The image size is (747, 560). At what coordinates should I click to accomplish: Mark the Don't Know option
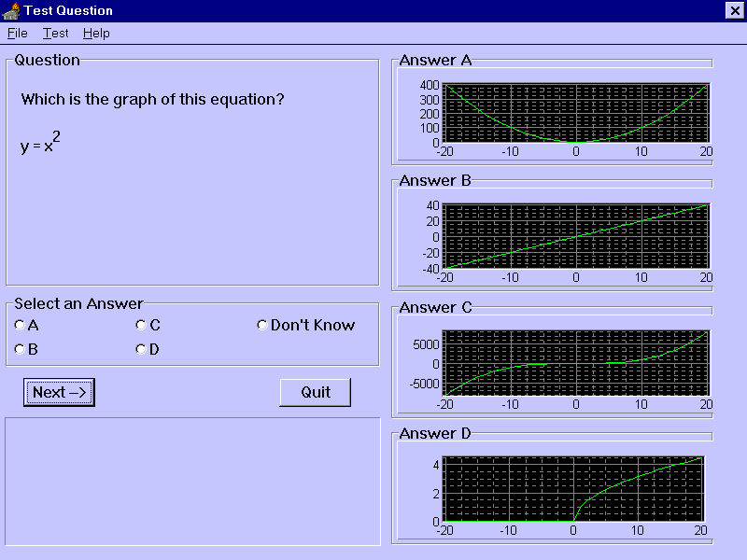click(262, 326)
